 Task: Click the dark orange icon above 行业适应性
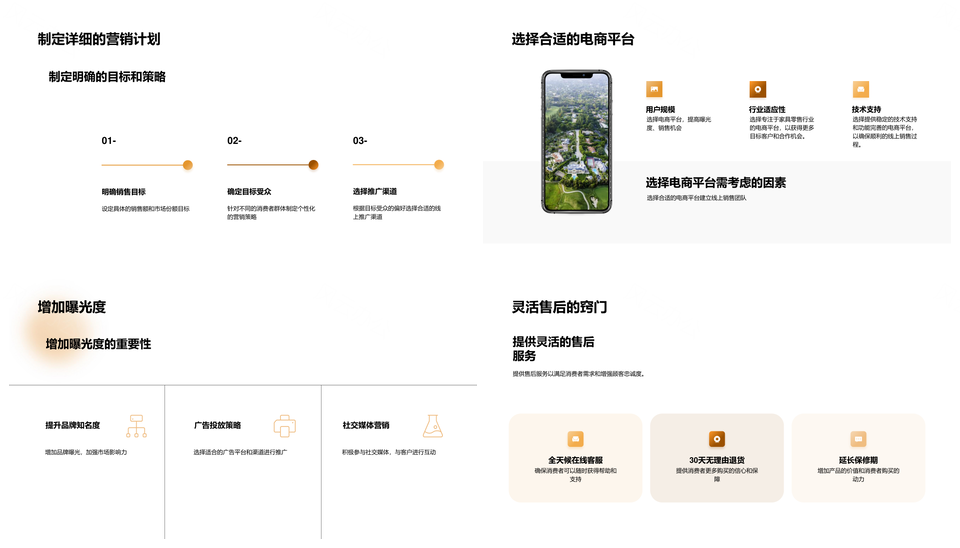757,89
